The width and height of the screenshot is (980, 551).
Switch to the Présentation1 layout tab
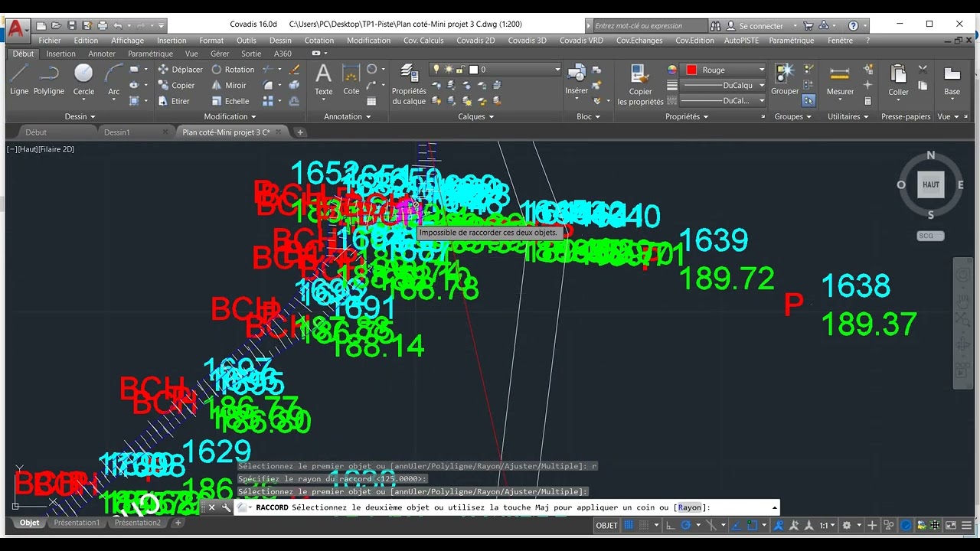pos(77,523)
